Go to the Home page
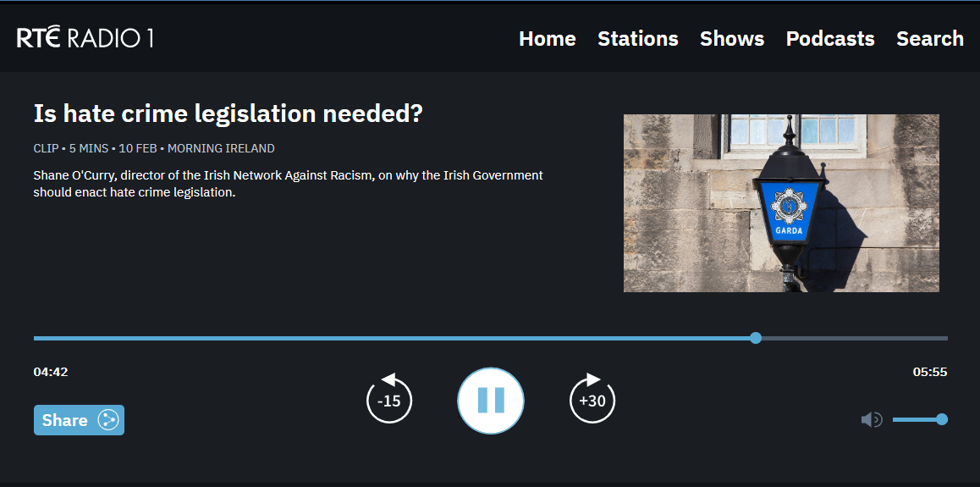 point(548,39)
